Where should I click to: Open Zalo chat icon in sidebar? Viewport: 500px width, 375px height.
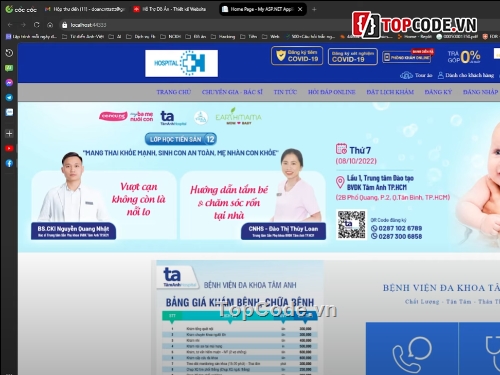(9, 112)
